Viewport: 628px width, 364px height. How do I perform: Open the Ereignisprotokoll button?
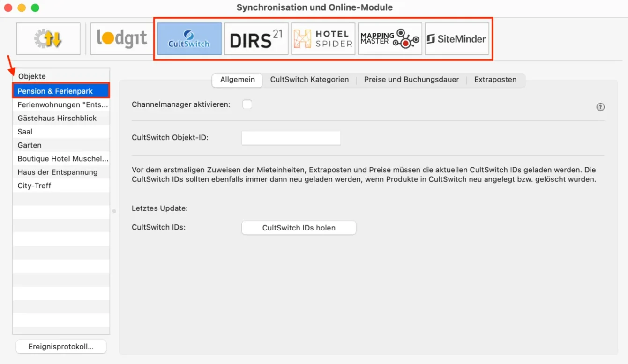(x=61, y=347)
